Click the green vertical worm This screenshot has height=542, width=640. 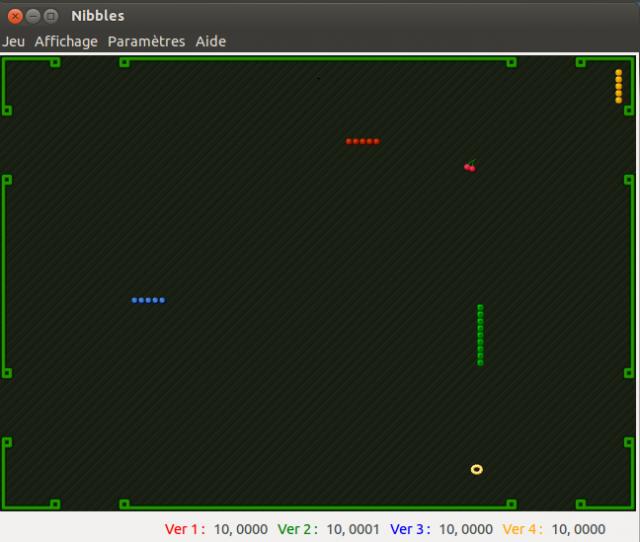(480, 335)
